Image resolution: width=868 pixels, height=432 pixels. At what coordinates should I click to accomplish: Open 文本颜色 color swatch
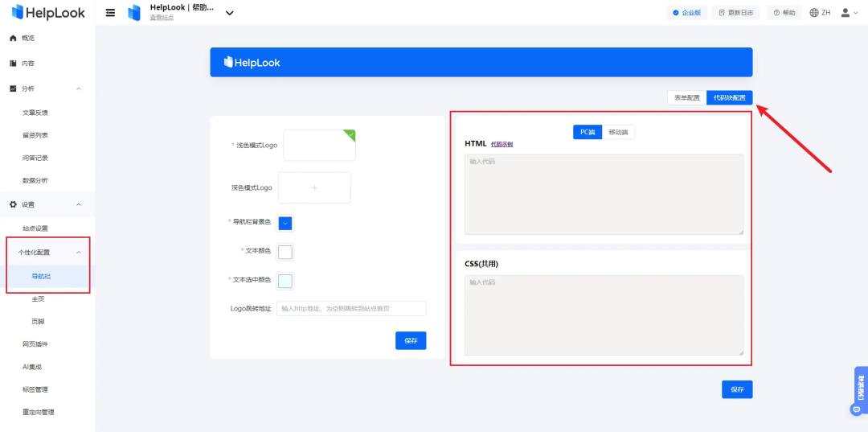(x=285, y=253)
